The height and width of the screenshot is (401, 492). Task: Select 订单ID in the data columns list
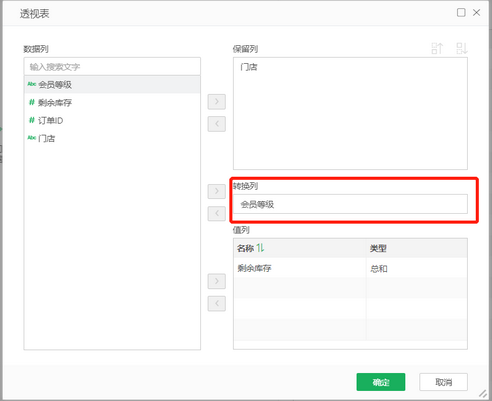[x=112, y=120]
